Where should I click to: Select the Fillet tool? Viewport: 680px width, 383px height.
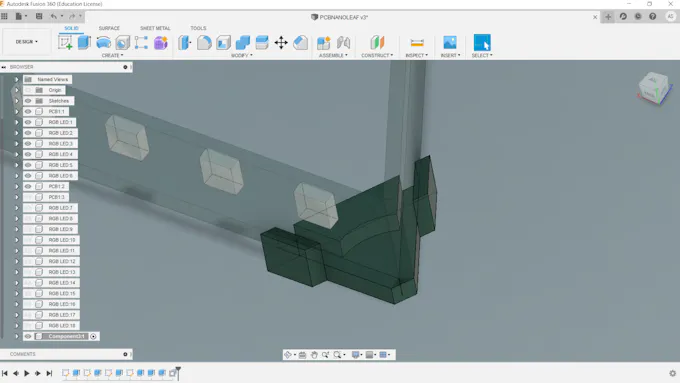coord(204,43)
